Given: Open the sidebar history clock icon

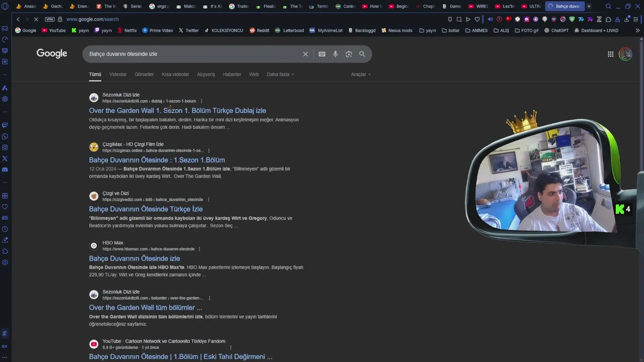Looking at the screenshot, I should (5, 229).
